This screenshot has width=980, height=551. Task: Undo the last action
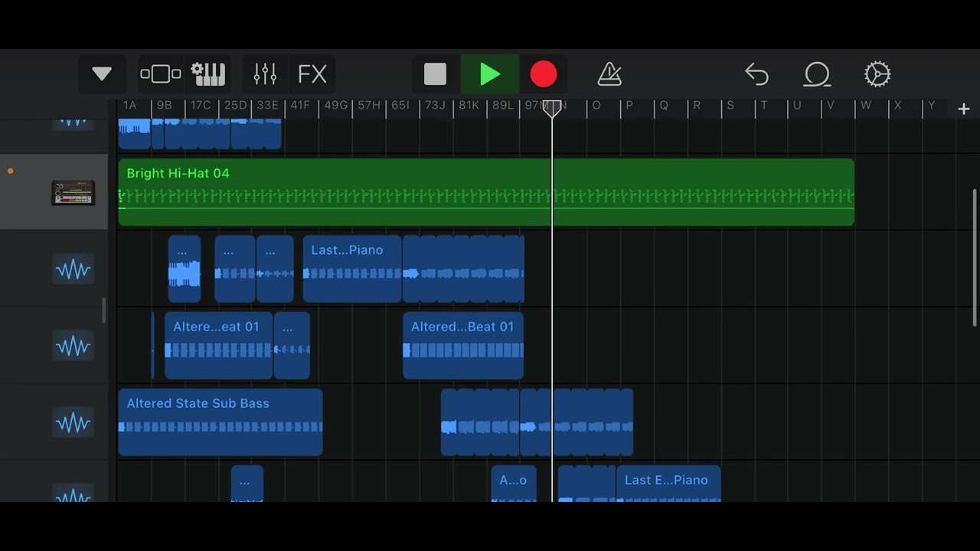(x=756, y=74)
